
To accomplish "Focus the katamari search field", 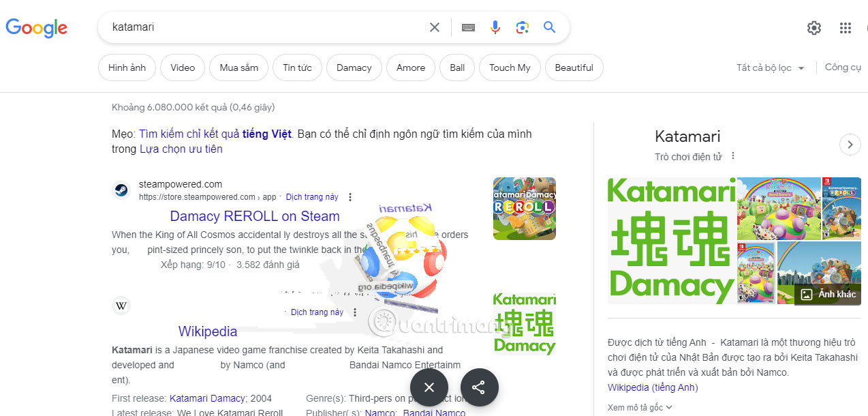I will (x=266, y=27).
